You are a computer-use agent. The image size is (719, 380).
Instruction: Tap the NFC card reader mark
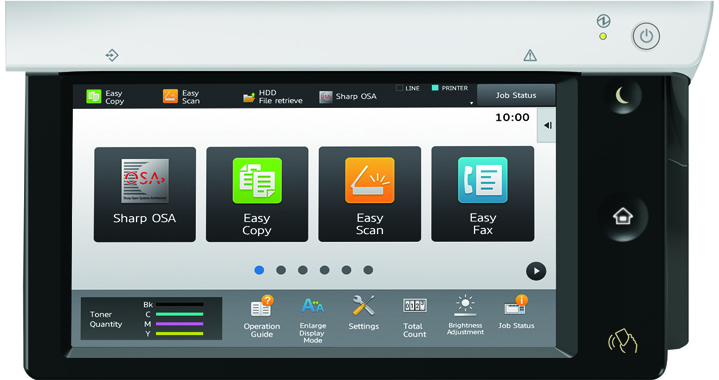click(x=623, y=342)
